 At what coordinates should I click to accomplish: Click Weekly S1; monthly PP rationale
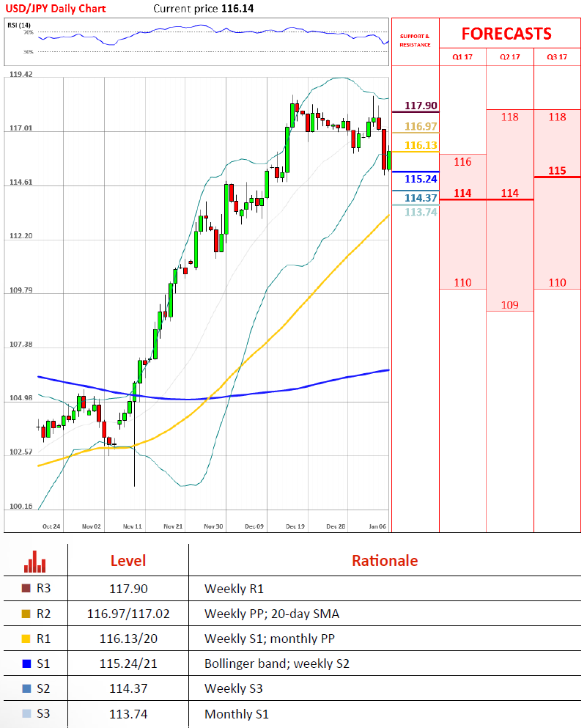[x=270, y=639]
